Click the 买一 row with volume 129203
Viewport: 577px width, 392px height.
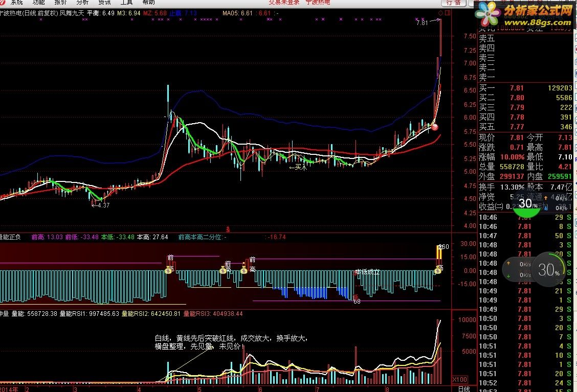(525, 88)
